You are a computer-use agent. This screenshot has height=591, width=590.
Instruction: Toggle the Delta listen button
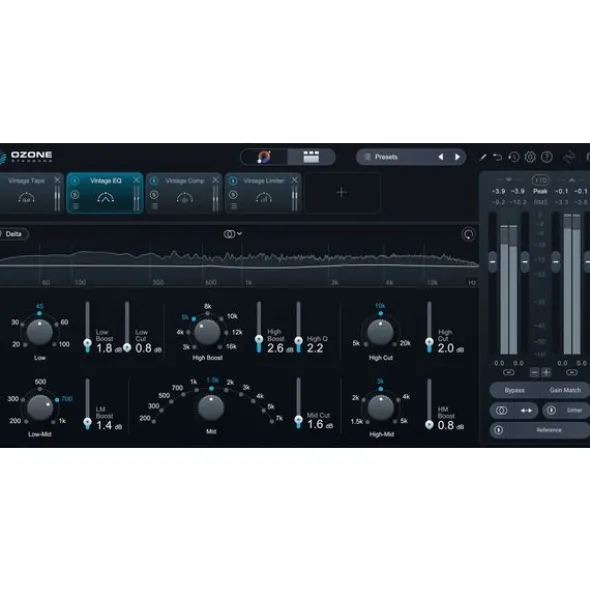[14, 234]
